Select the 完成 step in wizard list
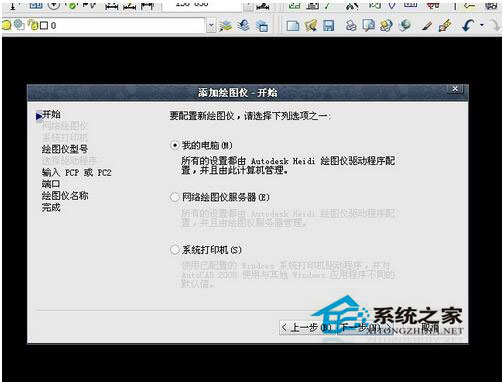 51,207
